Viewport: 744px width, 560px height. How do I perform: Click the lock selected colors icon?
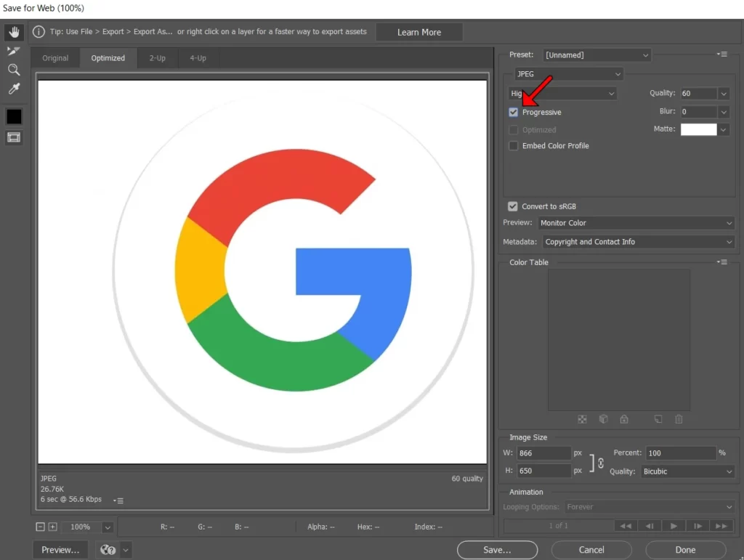pos(624,419)
